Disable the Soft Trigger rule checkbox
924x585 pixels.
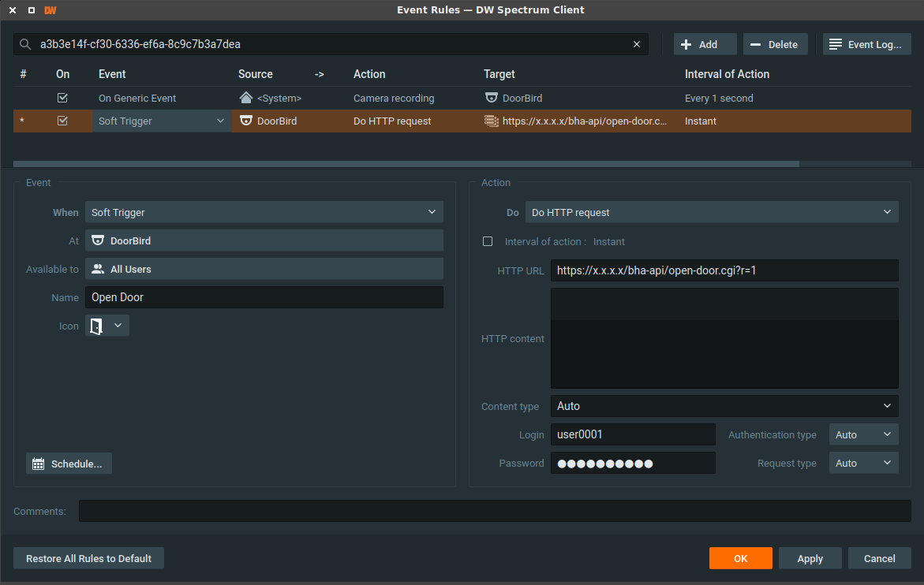[62, 121]
